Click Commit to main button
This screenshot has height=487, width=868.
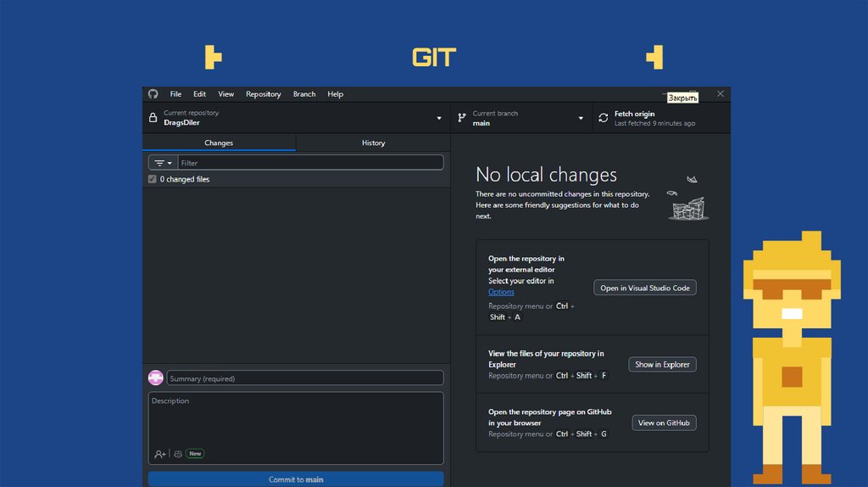296,479
